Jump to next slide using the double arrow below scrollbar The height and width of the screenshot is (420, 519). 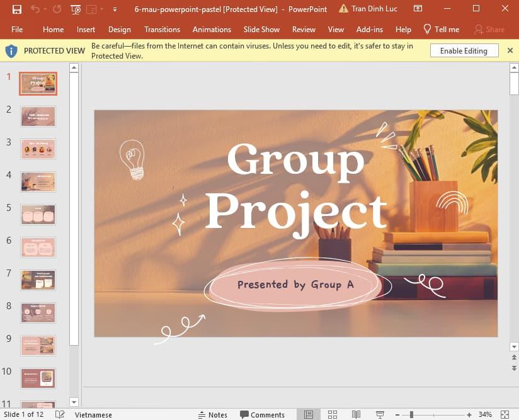pyautogui.click(x=514, y=367)
